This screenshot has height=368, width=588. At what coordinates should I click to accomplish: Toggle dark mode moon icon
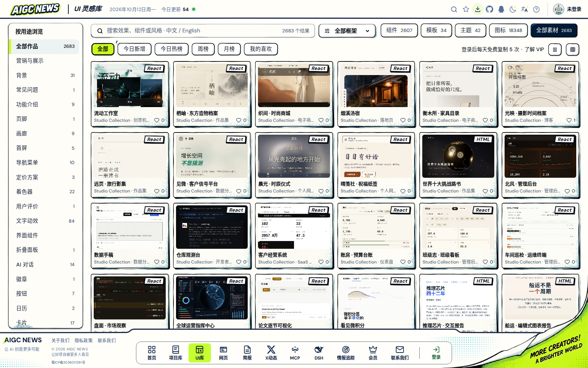(x=513, y=10)
